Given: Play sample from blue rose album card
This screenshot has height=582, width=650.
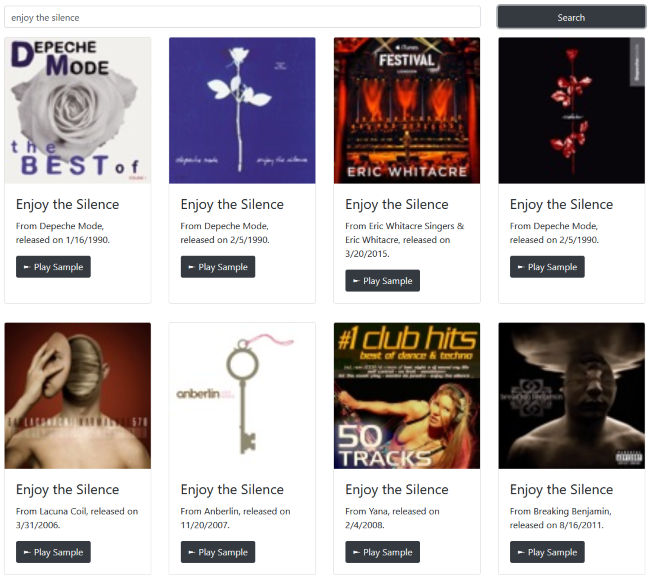Looking at the screenshot, I should (218, 267).
